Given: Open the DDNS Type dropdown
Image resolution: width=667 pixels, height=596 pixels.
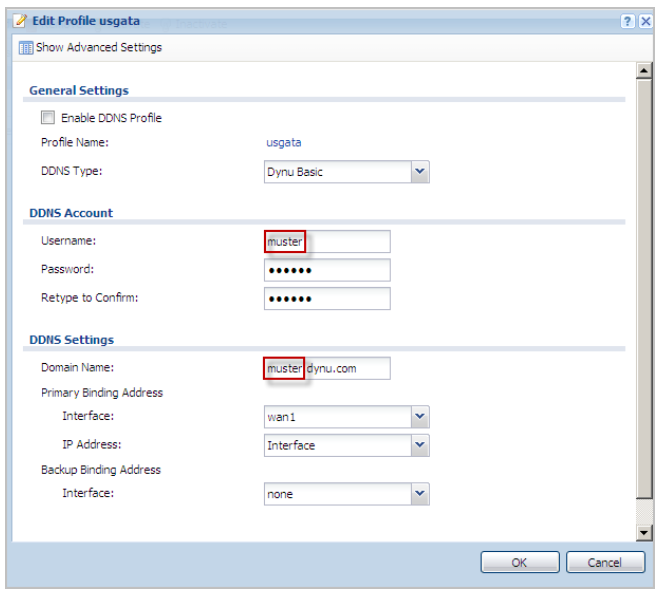Looking at the screenshot, I should tap(420, 172).
